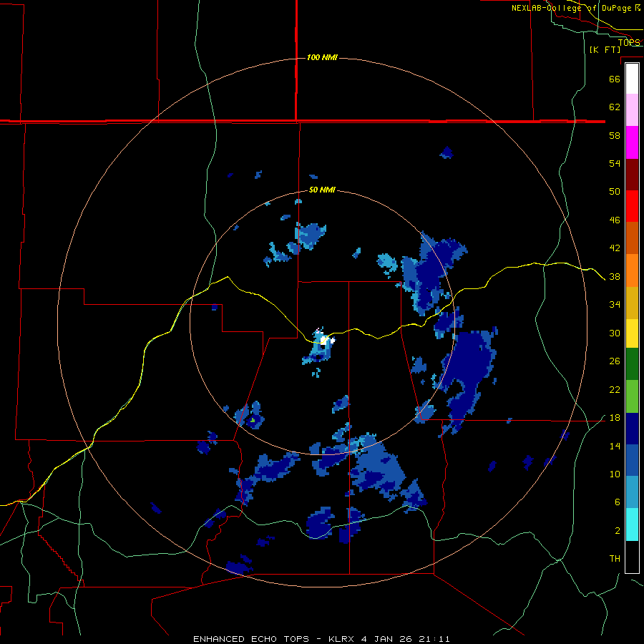Screen dimensions: 644x644
Task: Click the TOPS legend title
Action: pos(629,42)
